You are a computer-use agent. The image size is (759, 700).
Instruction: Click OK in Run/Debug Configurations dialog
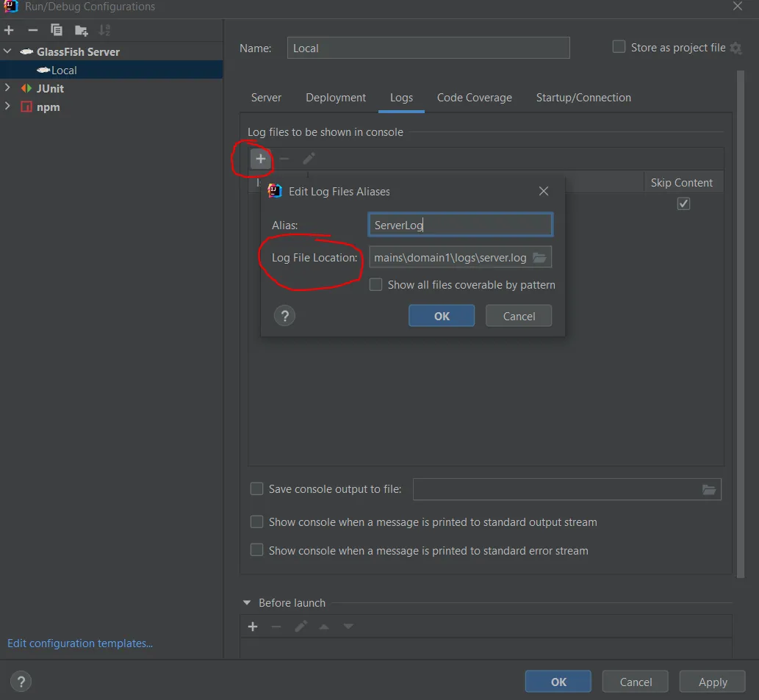pyautogui.click(x=558, y=682)
